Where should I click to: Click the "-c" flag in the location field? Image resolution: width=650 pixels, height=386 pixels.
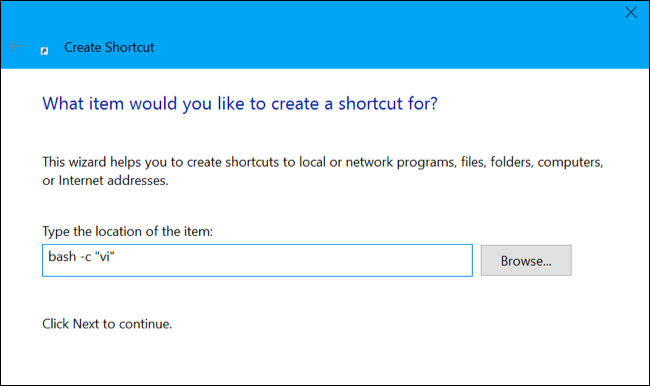click(86, 257)
